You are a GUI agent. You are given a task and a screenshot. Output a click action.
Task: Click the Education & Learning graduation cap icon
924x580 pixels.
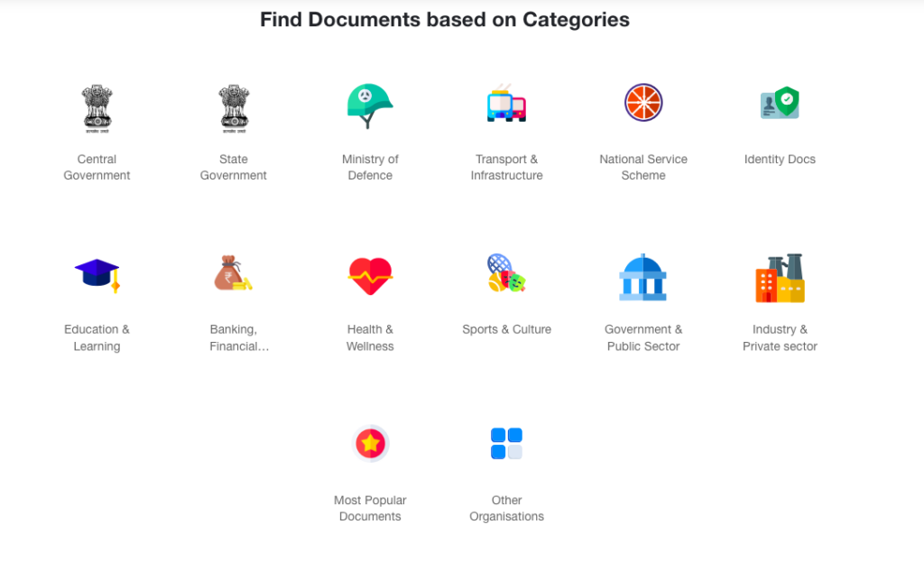click(97, 275)
